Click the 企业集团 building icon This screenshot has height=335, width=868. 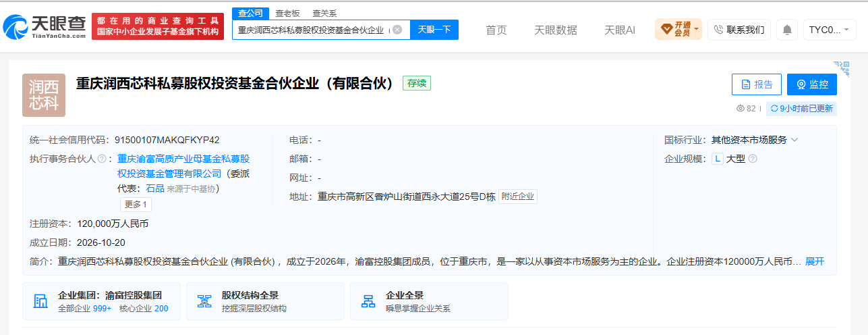tap(40, 301)
